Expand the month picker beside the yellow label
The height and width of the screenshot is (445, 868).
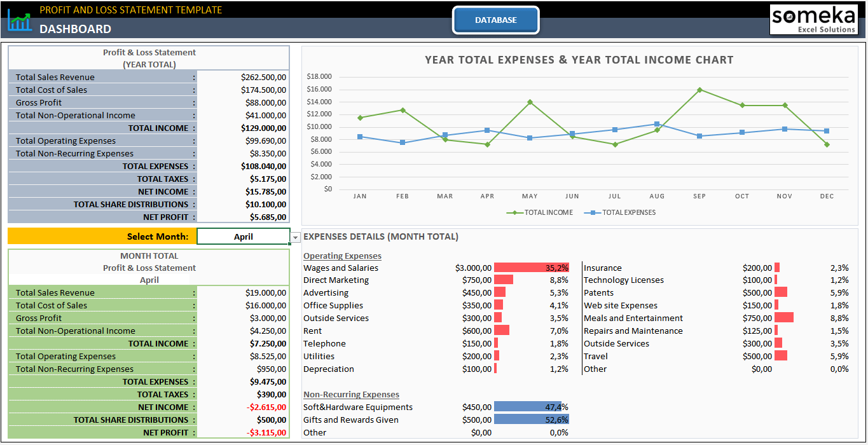(x=294, y=236)
